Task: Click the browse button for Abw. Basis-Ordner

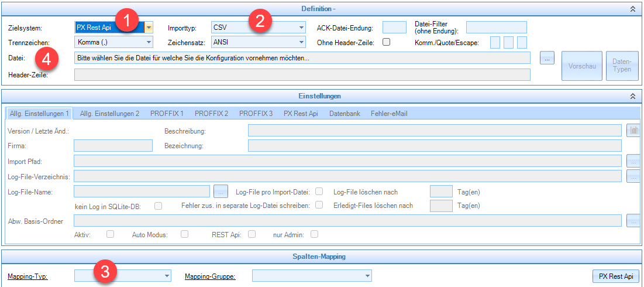Action: click(633, 221)
